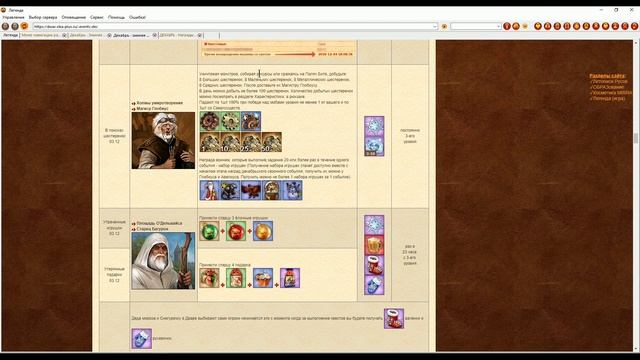Click the first gift sack icon in gifts row
The image size is (640, 360).
209,278
